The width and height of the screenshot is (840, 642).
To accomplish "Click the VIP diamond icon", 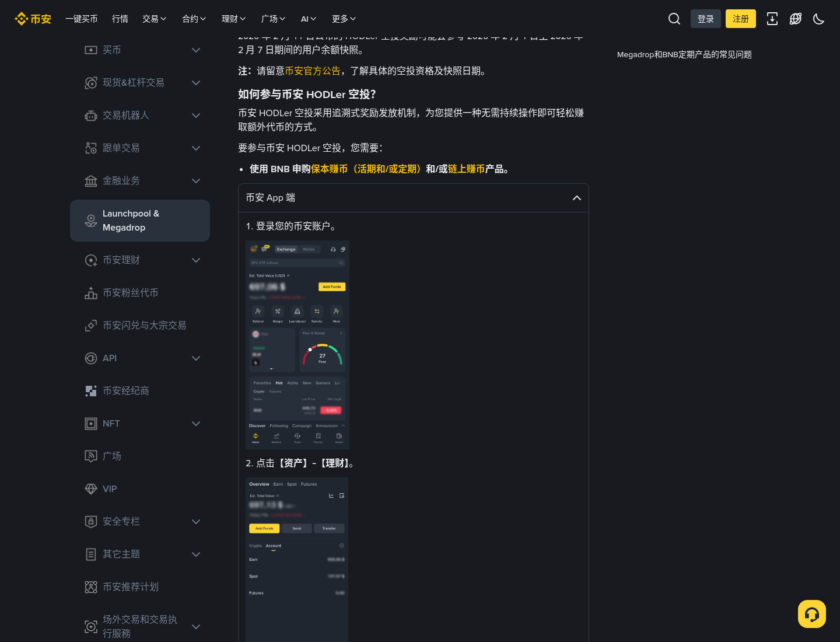I will 91,489.
